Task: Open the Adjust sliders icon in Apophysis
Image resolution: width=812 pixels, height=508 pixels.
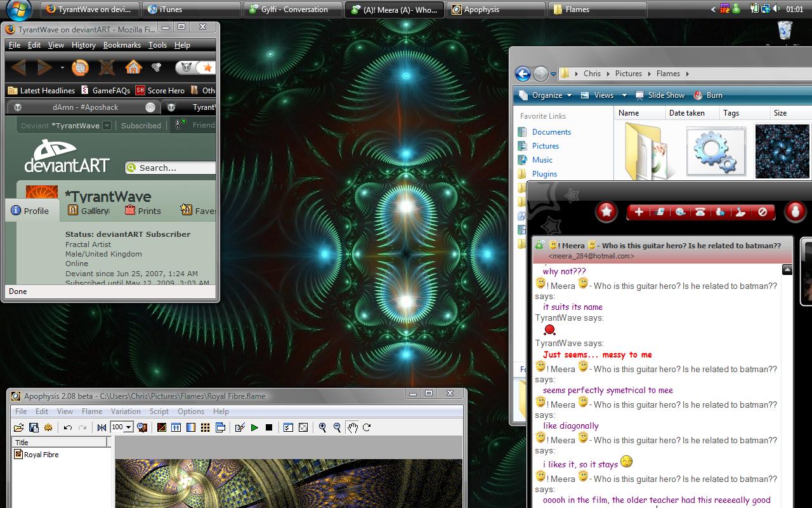Action: click(176, 428)
